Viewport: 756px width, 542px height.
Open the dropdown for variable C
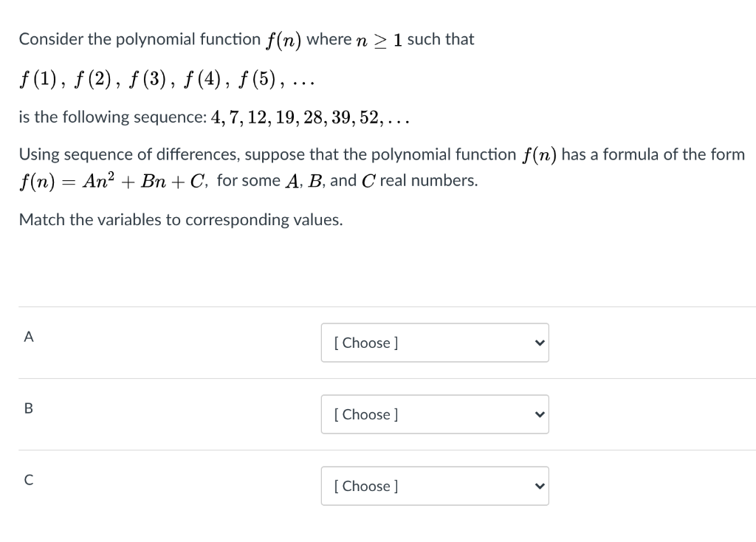(435, 485)
